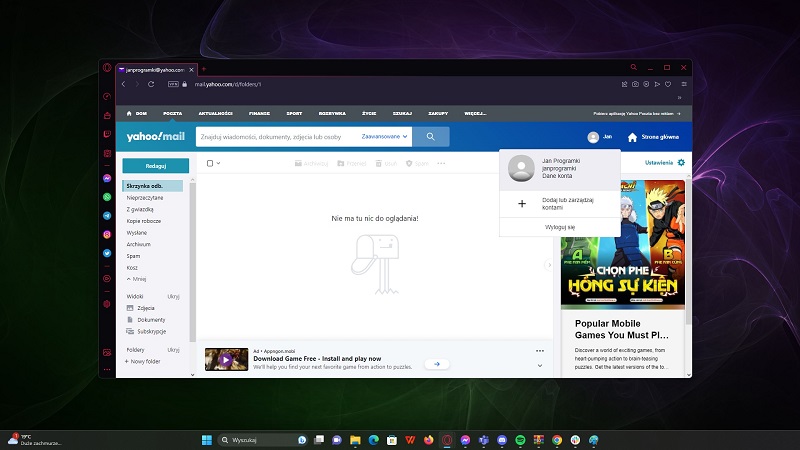Open WhatsApp in Opera sidebar
Screen dimensions: 800x450
[x=107, y=197]
